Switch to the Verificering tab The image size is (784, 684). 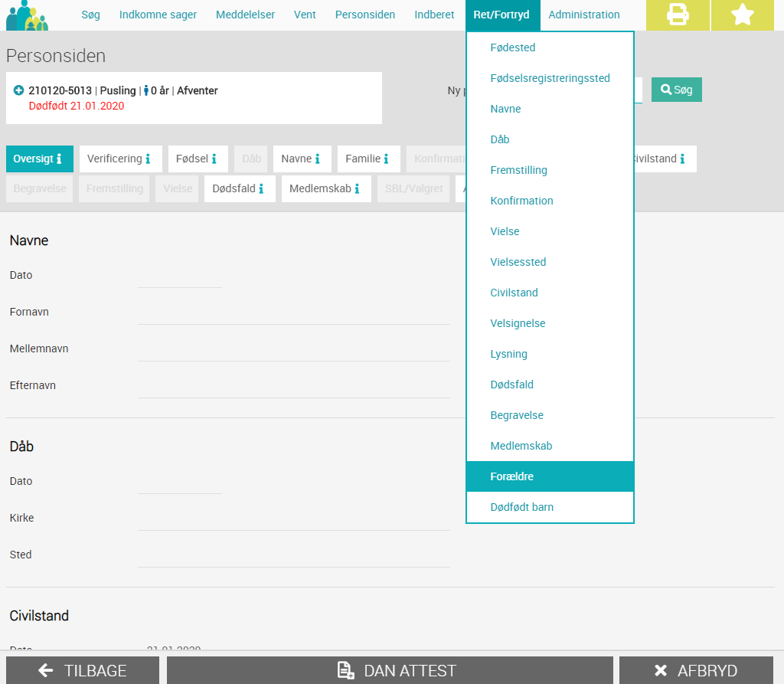[x=120, y=159]
